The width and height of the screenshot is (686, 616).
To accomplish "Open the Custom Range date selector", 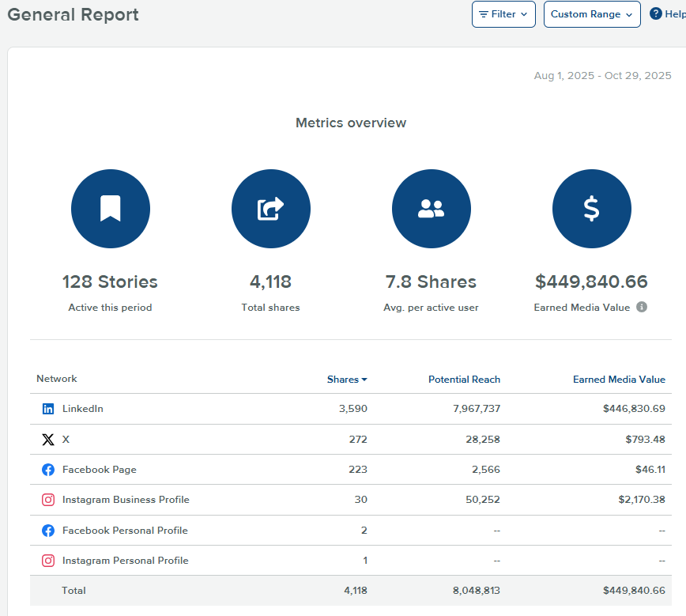I will [591, 13].
